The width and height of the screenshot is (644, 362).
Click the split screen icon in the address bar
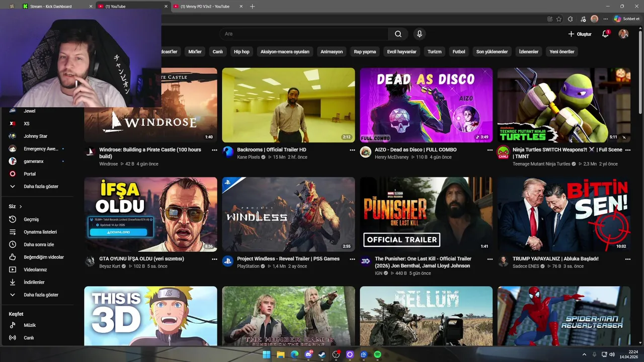(549, 19)
